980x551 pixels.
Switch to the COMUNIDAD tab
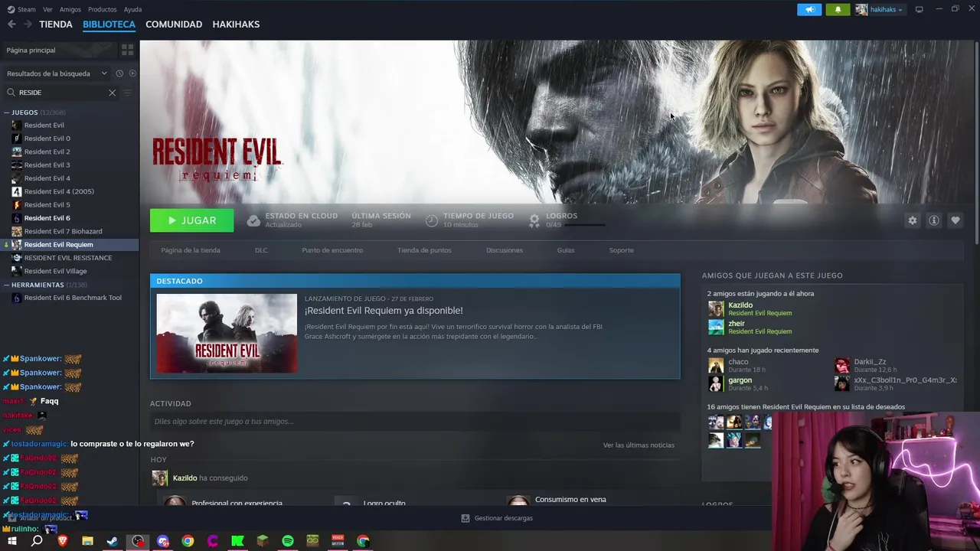pos(174,24)
